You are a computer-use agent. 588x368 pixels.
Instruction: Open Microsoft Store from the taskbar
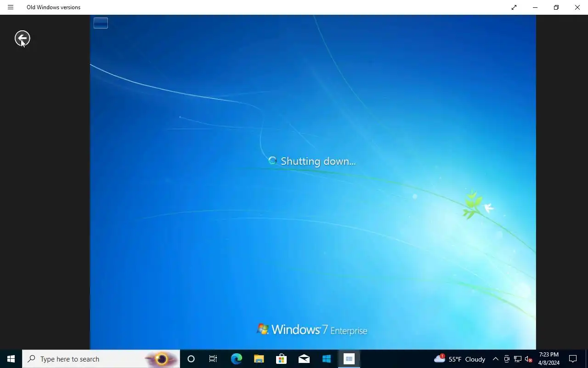tap(281, 359)
